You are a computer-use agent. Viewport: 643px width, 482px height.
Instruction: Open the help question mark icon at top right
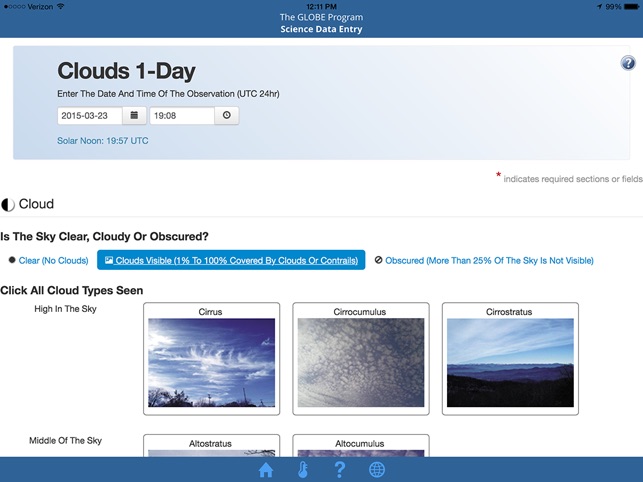(x=628, y=63)
